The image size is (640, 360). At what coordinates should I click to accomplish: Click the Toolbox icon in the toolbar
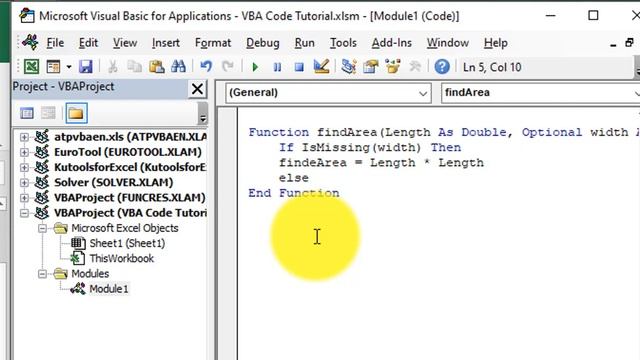point(415,67)
